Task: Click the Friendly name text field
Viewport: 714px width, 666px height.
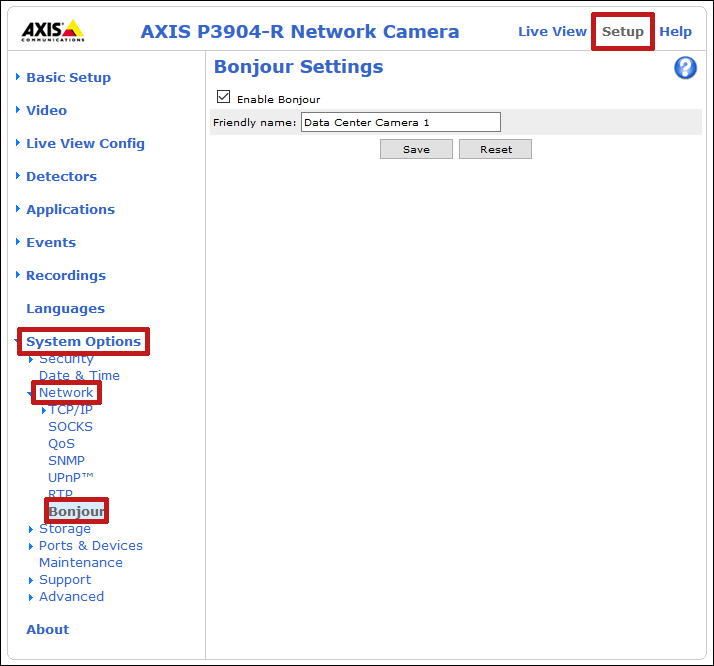Action: click(400, 122)
